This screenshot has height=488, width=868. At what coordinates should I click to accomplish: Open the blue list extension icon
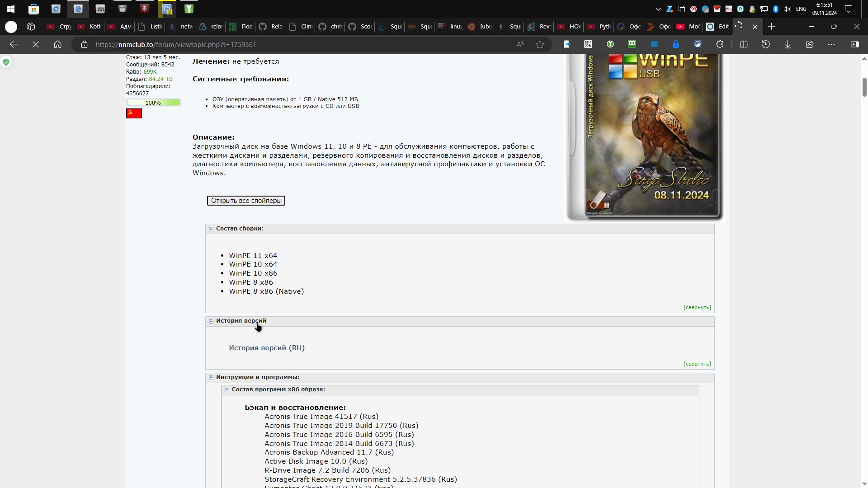coord(654,44)
